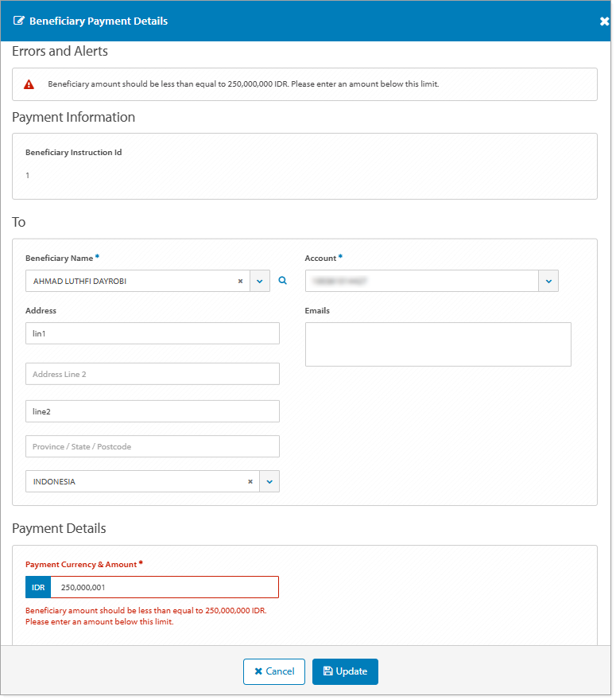This screenshot has height=700, width=616.
Task: Click the address field containing line2
Action: (x=153, y=411)
